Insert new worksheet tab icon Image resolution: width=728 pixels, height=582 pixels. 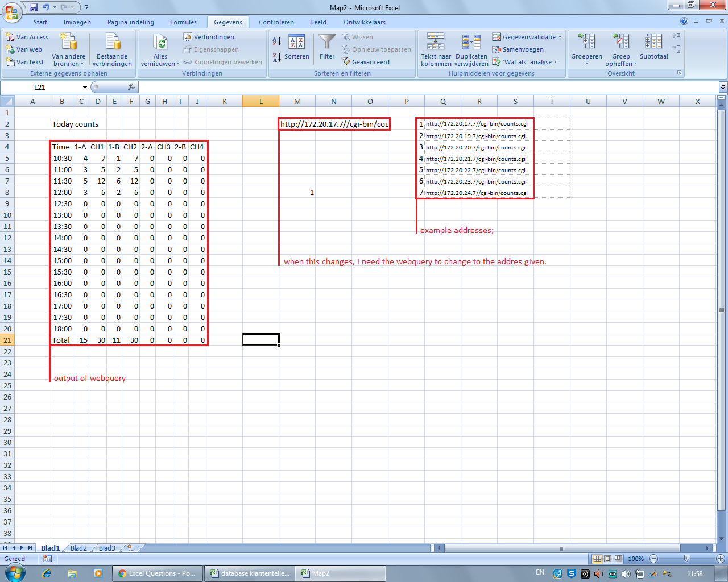pos(132,548)
